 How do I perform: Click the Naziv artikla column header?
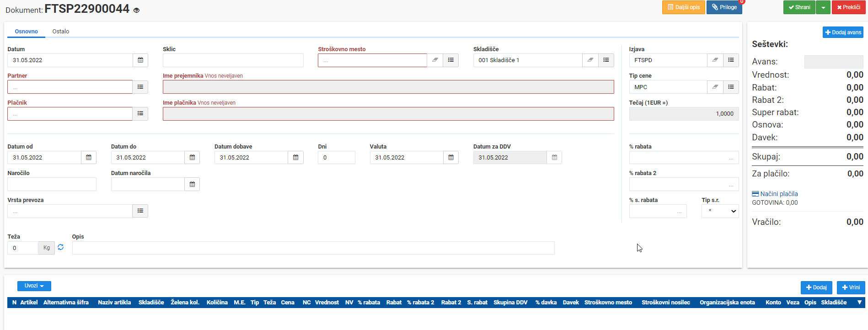(114, 303)
